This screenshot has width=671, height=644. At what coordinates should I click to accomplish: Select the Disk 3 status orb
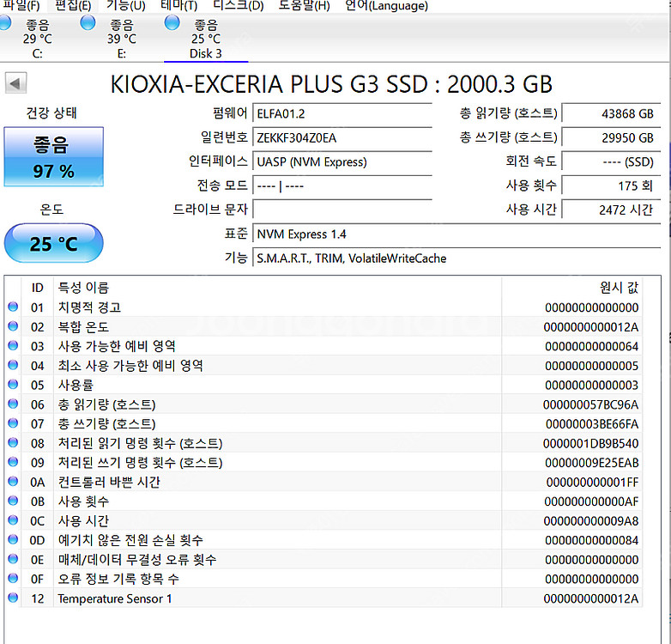pyautogui.click(x=172, y=22)
